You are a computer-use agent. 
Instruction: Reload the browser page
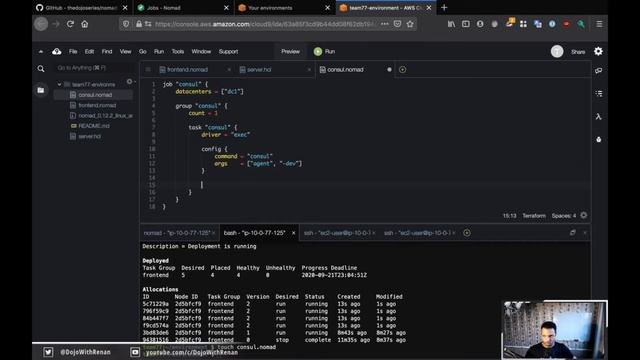70,24
